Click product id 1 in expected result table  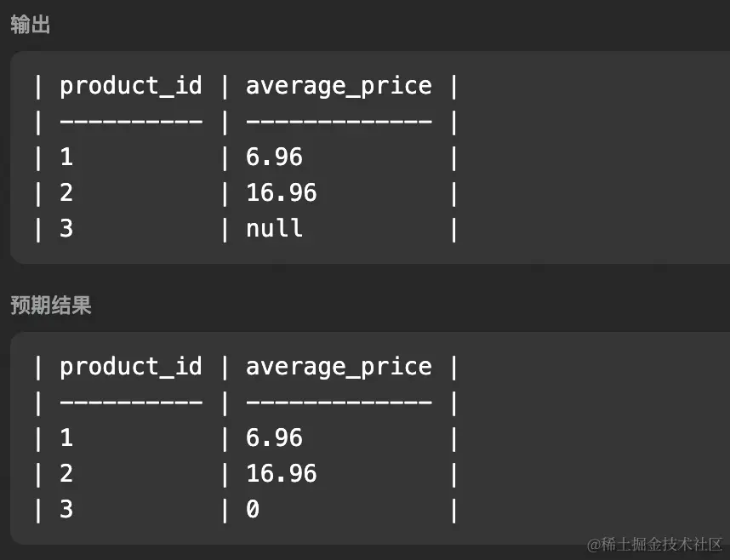click(x=66, y=437)
